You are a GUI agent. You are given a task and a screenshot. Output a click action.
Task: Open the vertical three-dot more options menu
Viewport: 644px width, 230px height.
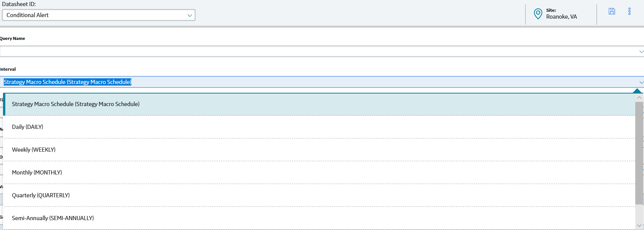point(629,11)
